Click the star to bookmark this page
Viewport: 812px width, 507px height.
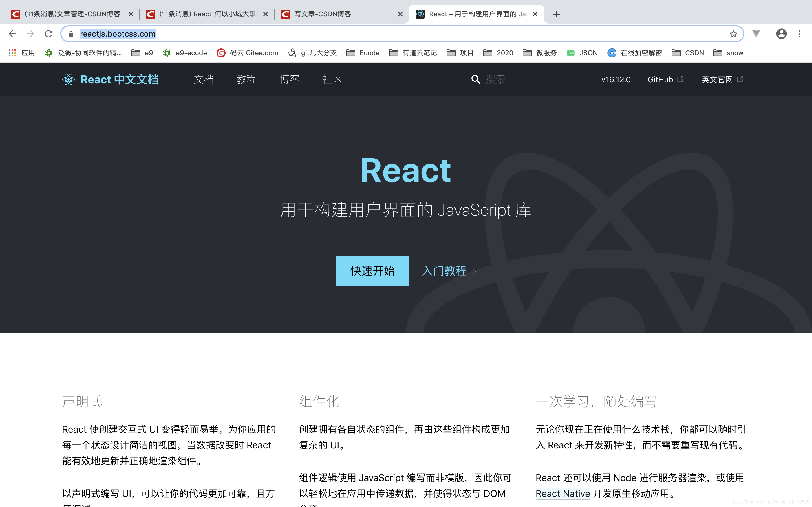tap(734, 34)
